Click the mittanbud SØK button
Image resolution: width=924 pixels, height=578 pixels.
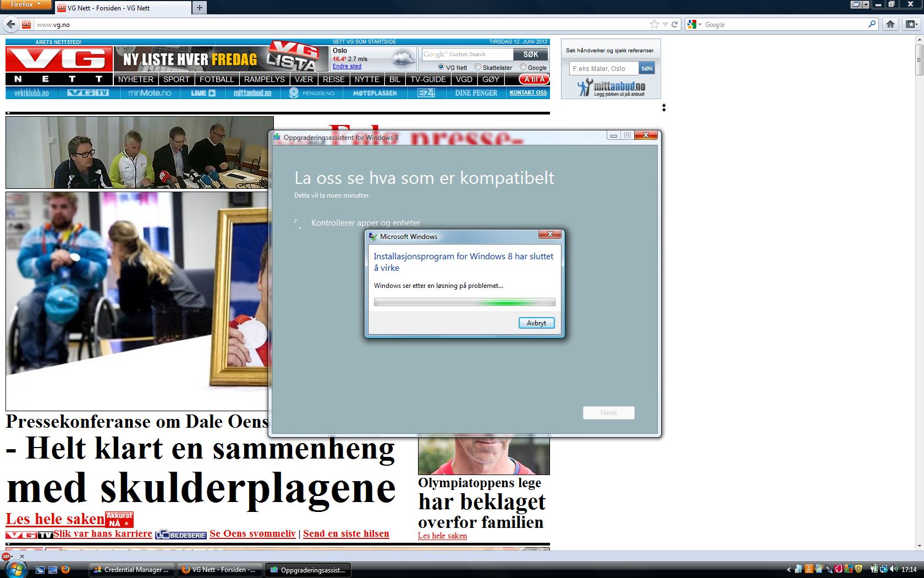click(x=647, y=68)
